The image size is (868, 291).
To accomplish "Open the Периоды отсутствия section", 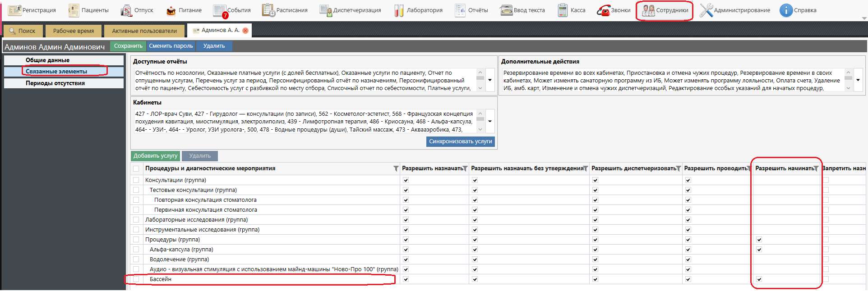I will 55,83.
